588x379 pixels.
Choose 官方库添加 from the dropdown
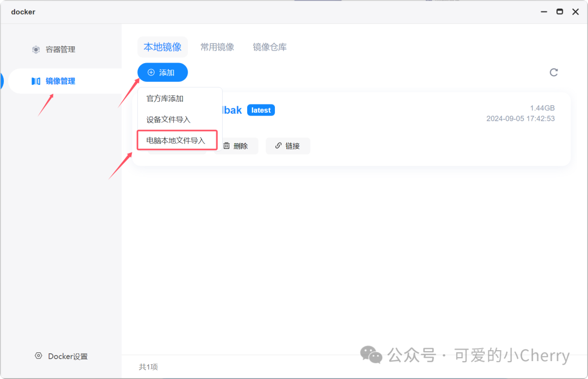[164, 99]
